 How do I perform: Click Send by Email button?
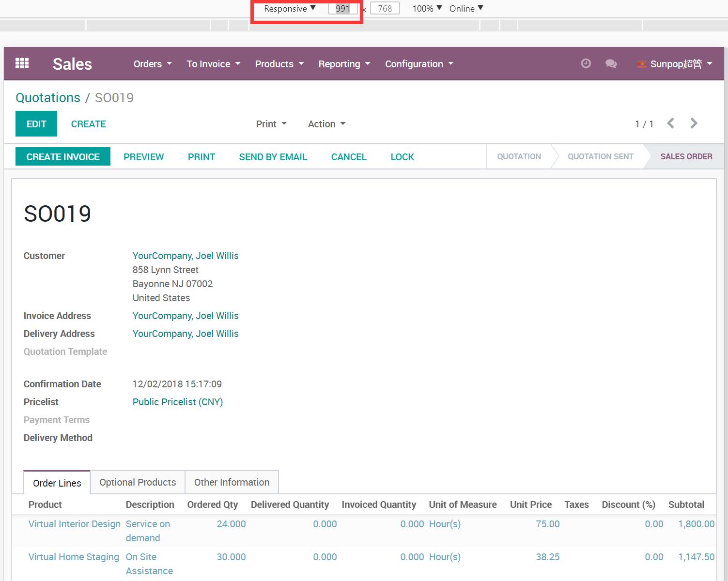point(273,157)
